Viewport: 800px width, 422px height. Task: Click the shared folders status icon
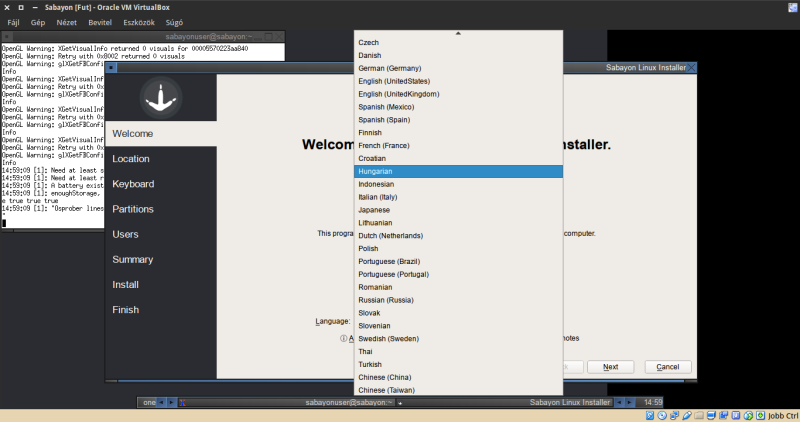point(699,415)
